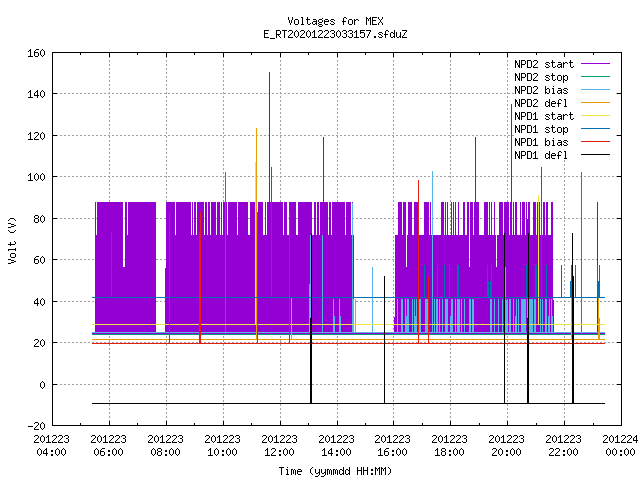This screenshot has width=640, height=480.
Task: Click x-axis tick 201223 16:00
Action: tap(393, 446)
